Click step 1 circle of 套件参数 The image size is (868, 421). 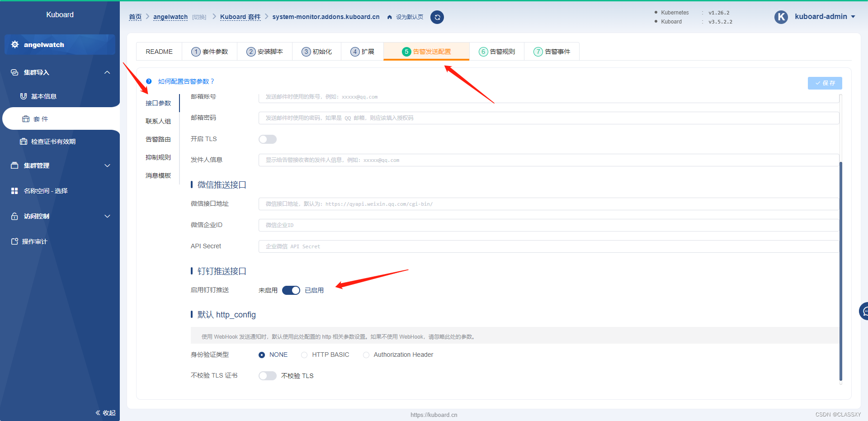coord(196,52)
